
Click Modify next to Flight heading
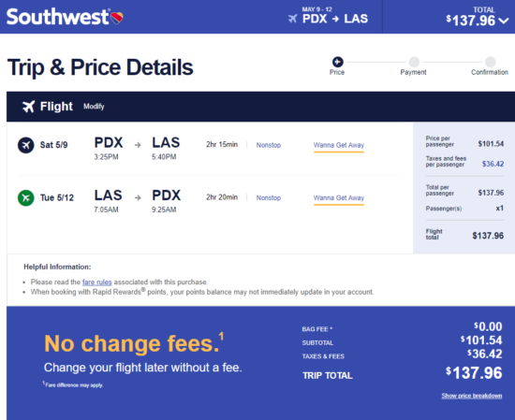tap(94, 107)
